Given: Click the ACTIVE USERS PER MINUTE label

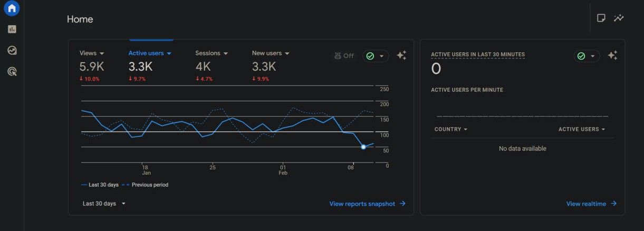Looking at the screenshot, I should pyautogui.click(x=467, y=90).
